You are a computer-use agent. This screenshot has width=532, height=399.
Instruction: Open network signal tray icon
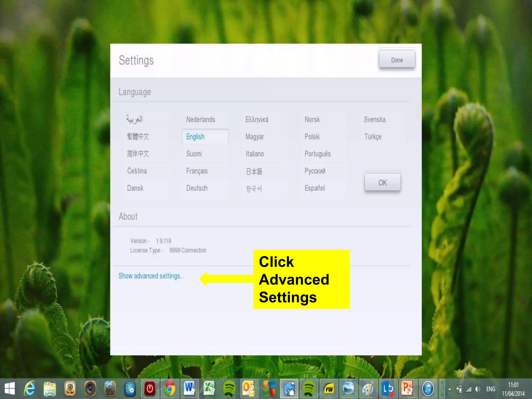pyautogui.click(x=468, y=389)
